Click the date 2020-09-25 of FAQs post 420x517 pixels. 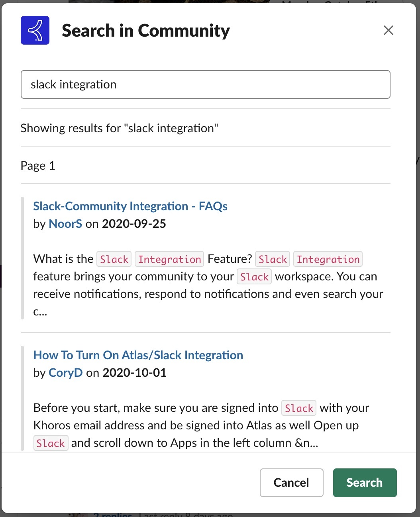134,224
